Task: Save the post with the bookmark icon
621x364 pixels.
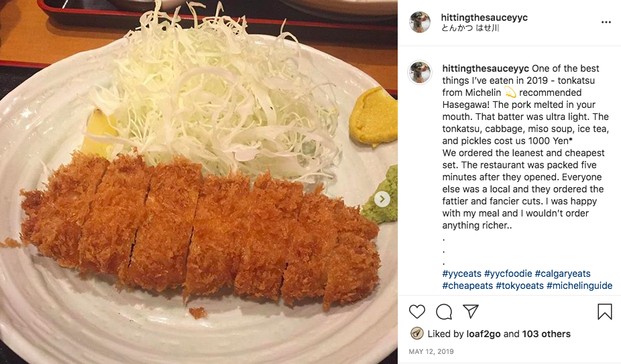Action: pyautogui.click(x=604, y=312)
